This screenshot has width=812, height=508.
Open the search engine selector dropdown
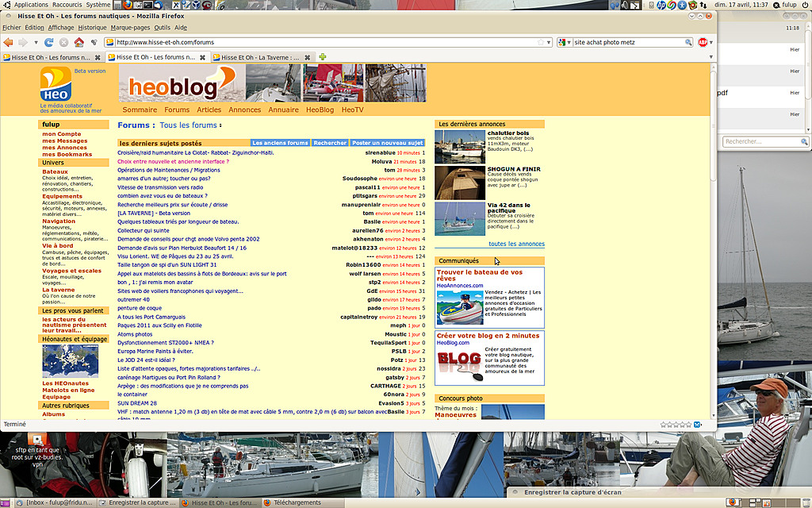(x=565, y=43)
